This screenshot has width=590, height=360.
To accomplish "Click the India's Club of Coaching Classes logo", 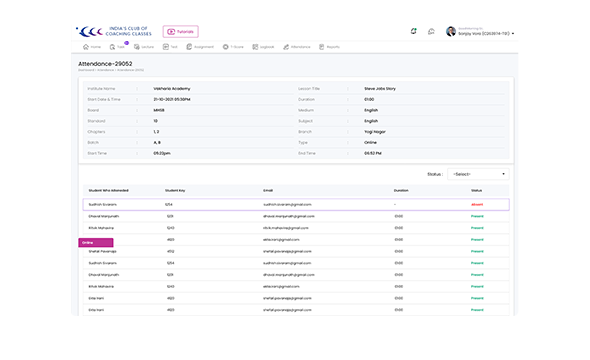I will pos(114,31).
